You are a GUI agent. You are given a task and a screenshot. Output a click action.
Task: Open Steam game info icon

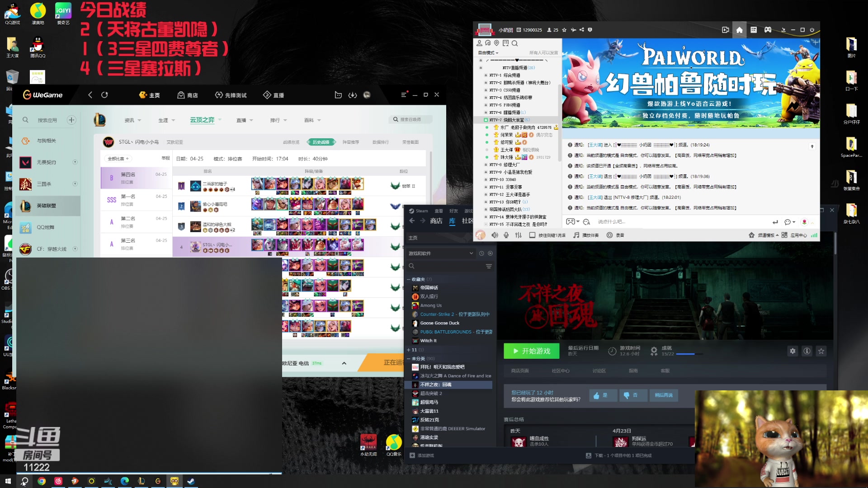(x=807, y=351)
